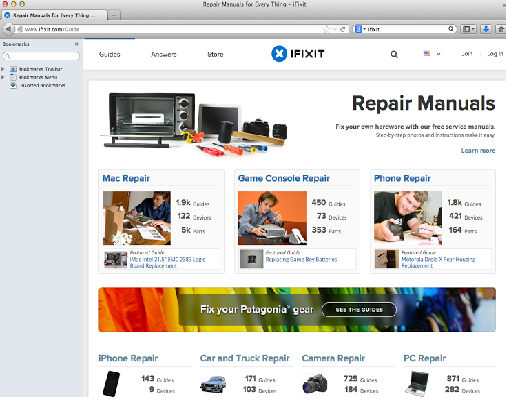Reload the page with the refresh icon

click(342, 29)
